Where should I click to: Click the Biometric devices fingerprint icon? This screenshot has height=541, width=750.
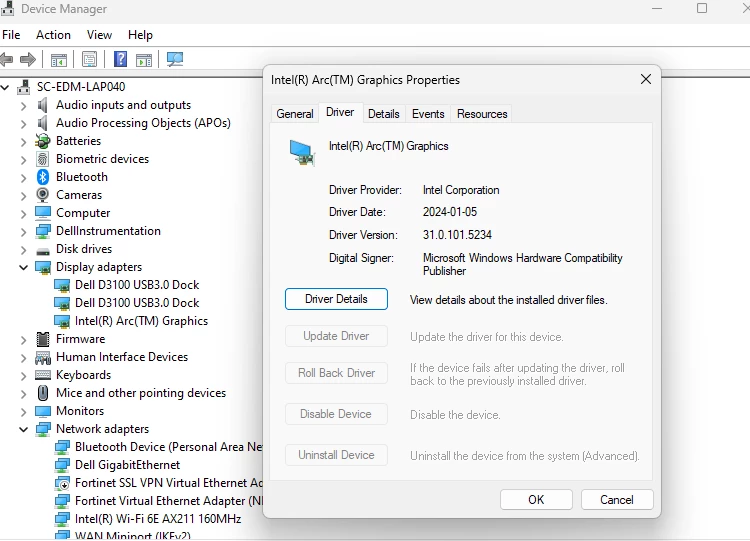[43, 159]
